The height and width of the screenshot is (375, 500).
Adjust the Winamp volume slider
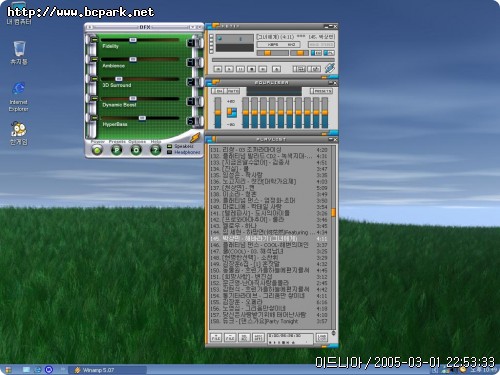[272, 53]
